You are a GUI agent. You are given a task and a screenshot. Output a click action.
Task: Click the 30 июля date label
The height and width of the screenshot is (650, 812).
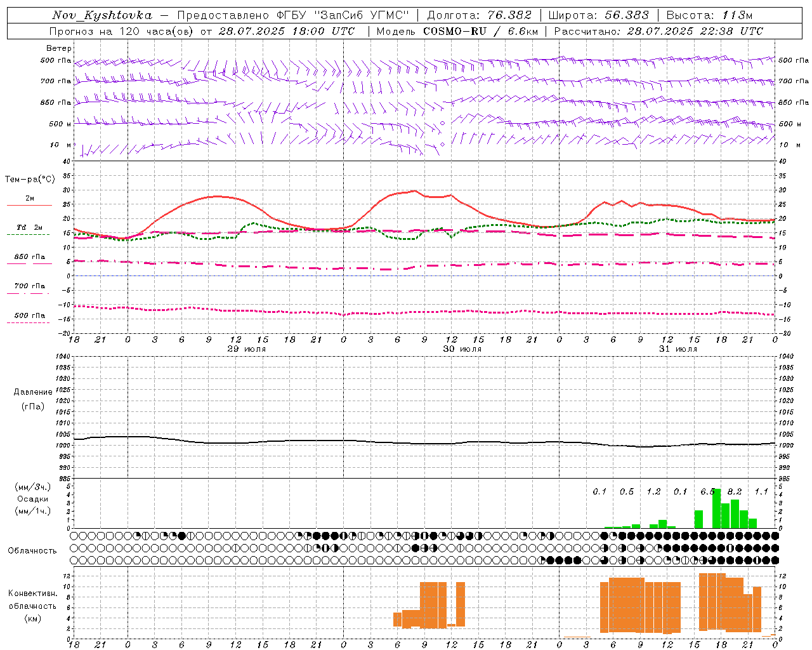point(462,349)
